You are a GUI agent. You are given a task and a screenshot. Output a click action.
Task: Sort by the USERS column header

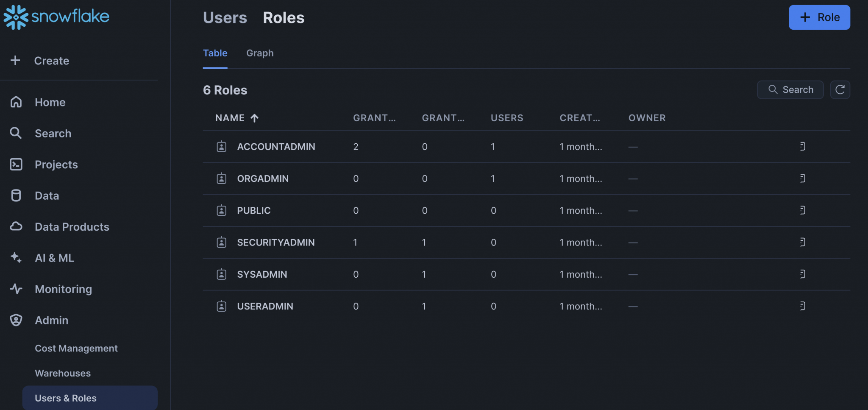506,118
